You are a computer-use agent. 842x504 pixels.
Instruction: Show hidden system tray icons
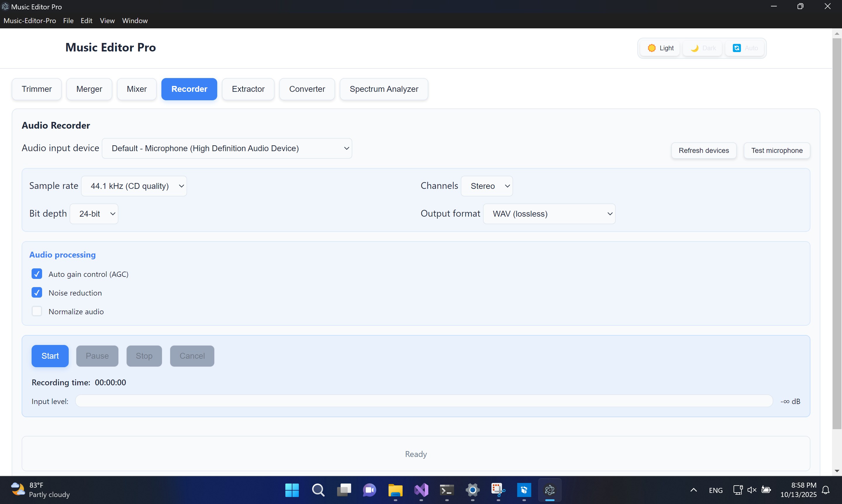click(693, 490)
